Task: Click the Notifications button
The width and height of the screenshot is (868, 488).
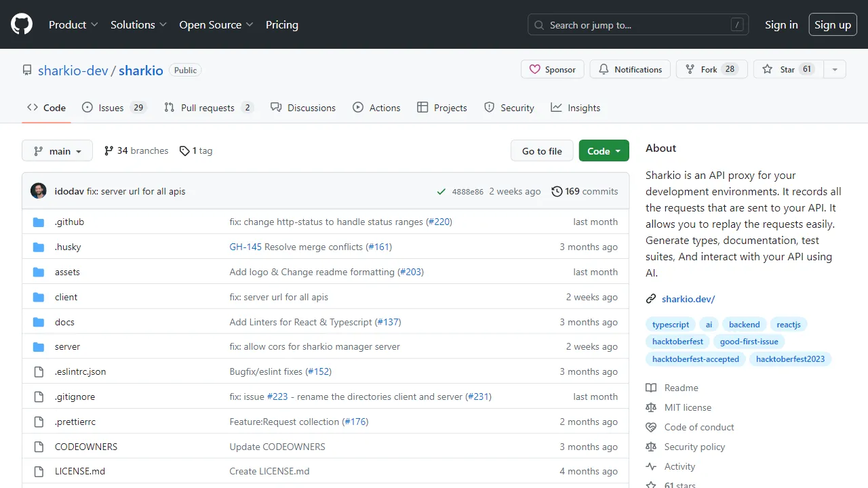Action: click(630, 69)
